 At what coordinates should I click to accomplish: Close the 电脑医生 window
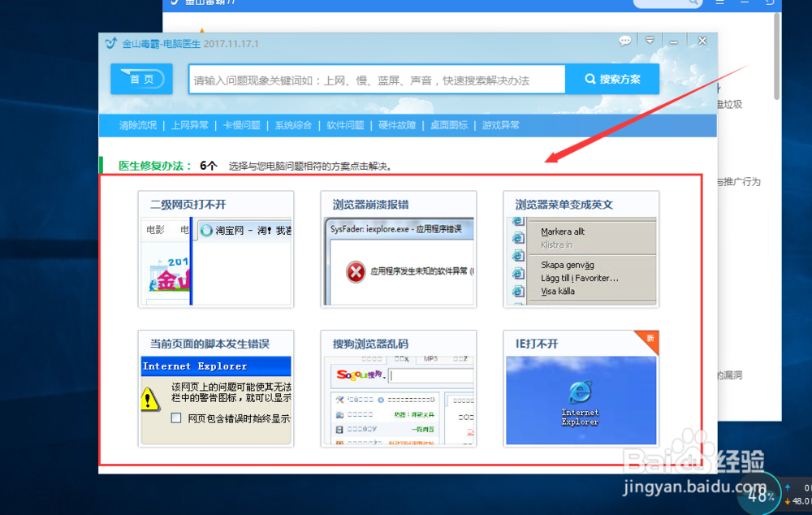point(702,41)
